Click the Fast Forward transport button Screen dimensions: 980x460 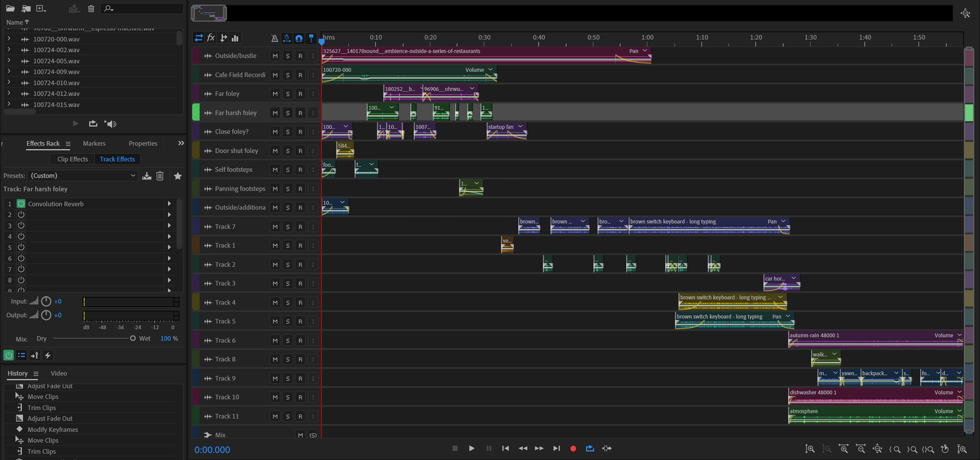pyautogui.click(x=539, y=448)
